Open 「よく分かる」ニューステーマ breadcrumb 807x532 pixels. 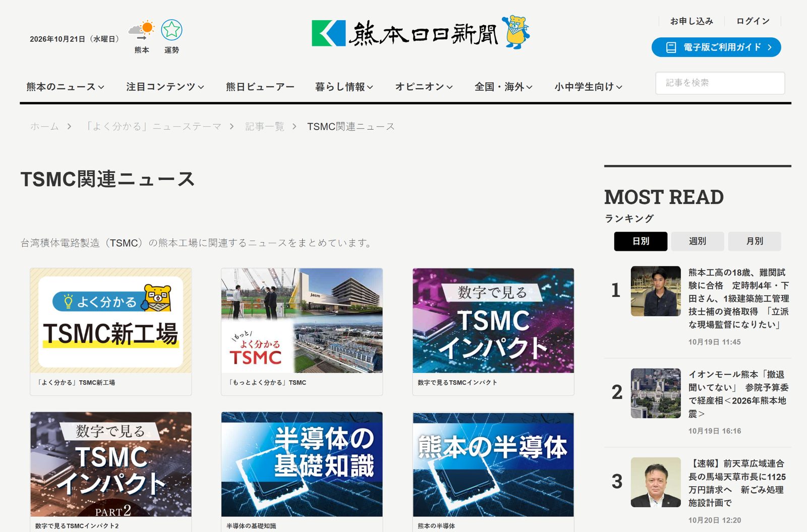(153, 127)
